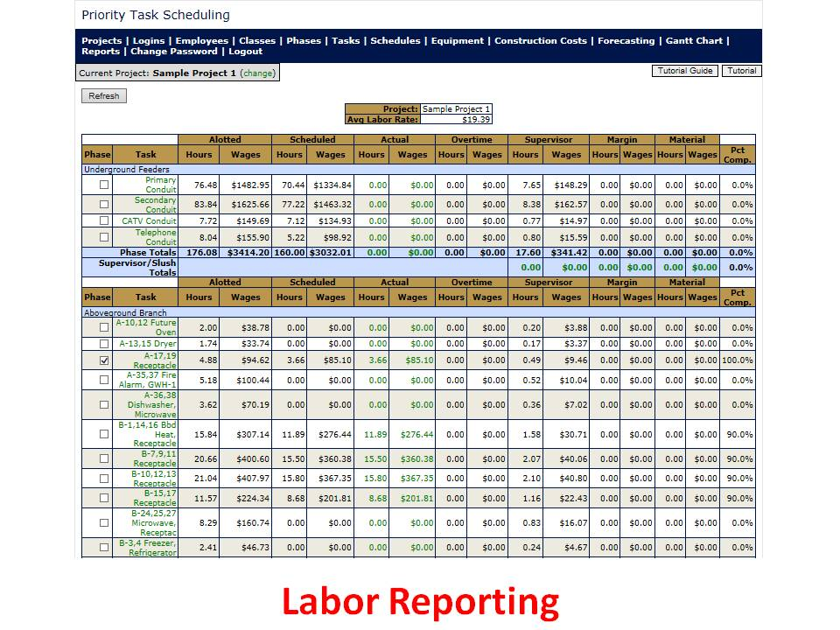Open the Tutorial Guide button

[x=684, y=71]
